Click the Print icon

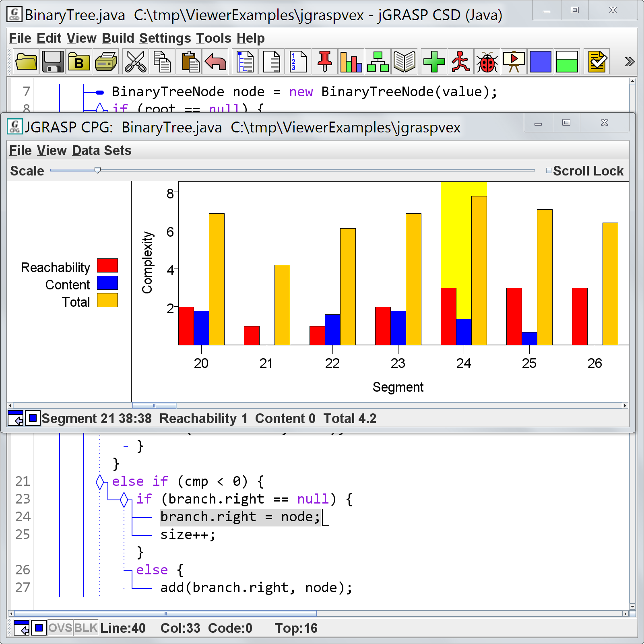pos(106,62)
